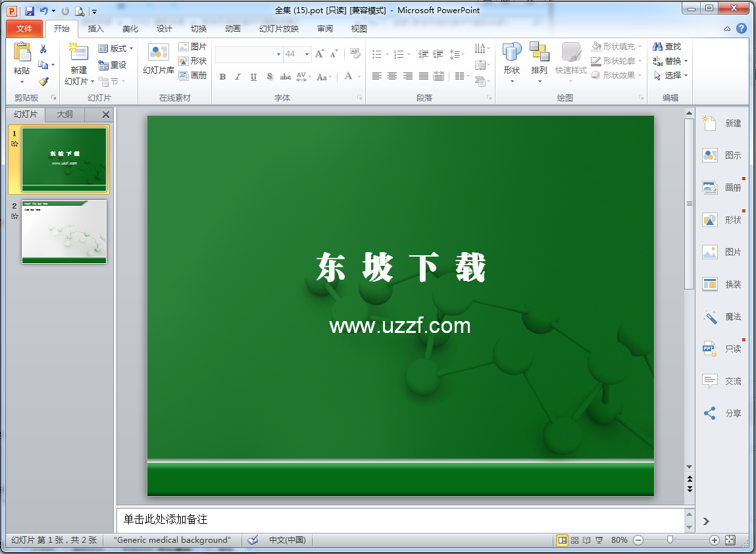This screenshot has width=756, height=554.
Task: Click the Save icon in quick access toolbar
Action: click(30, 11)
